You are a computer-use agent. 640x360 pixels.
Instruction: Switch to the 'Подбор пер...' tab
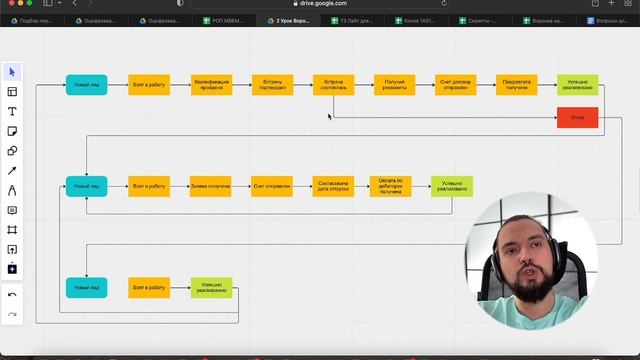pyautogui.click(x=32, y=20)
